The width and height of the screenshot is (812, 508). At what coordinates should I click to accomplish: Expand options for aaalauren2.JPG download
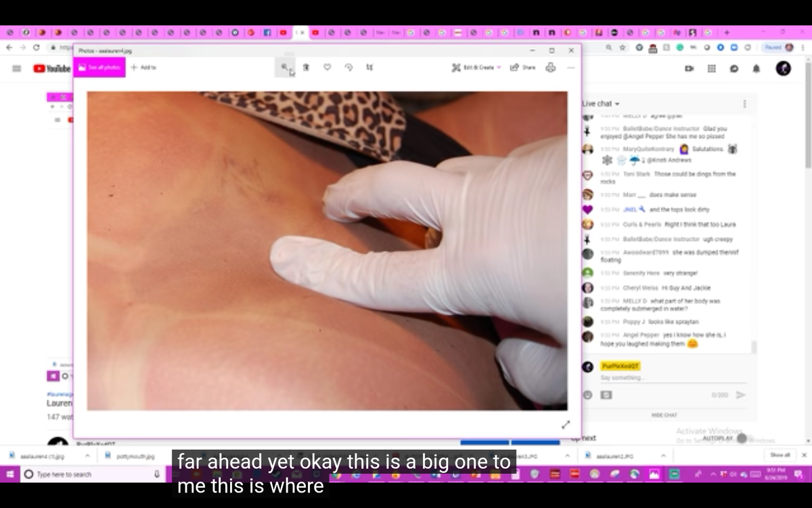(x=662, y=456)
